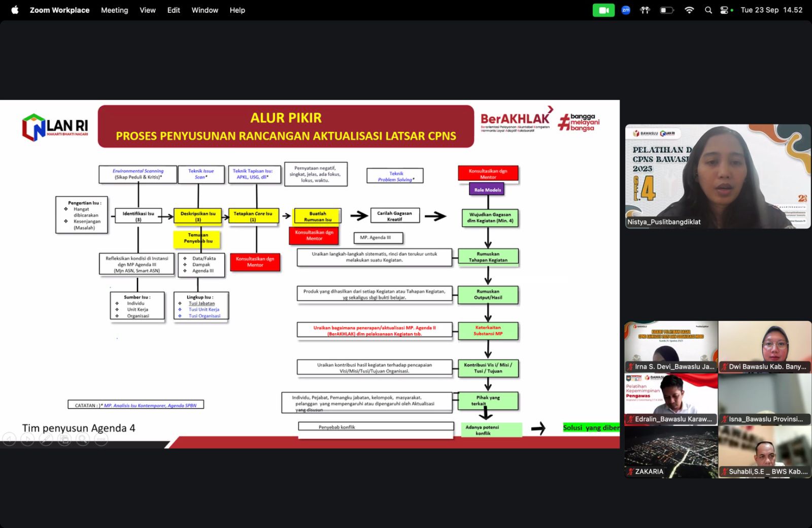Open the see-all-slides icon in slideshow controls
The width and height of the screenshot is (812, 528).
[x=64, y=440]
